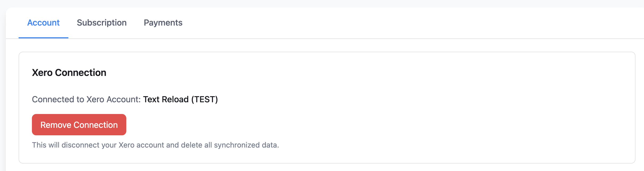Image resolution: width=644 pixels, height=171 pixels.
Task: Open the Payments tab
Action: click(163, 23)
